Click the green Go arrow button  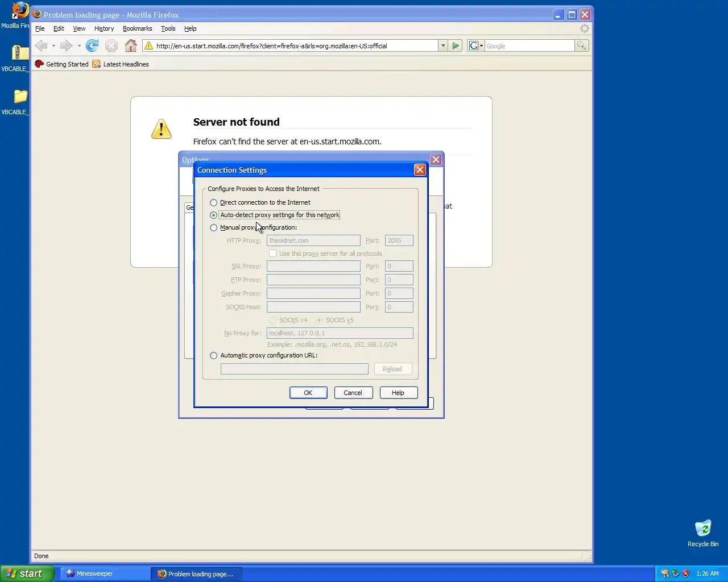456,45
